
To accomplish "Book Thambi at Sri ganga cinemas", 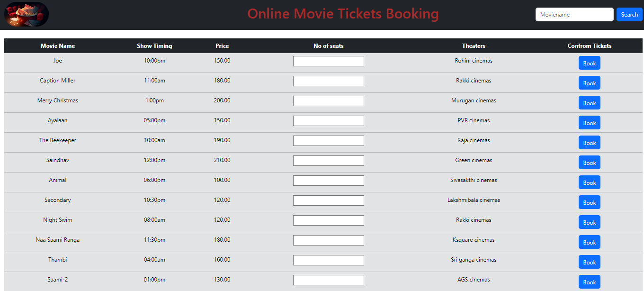I will pos(589,262).
